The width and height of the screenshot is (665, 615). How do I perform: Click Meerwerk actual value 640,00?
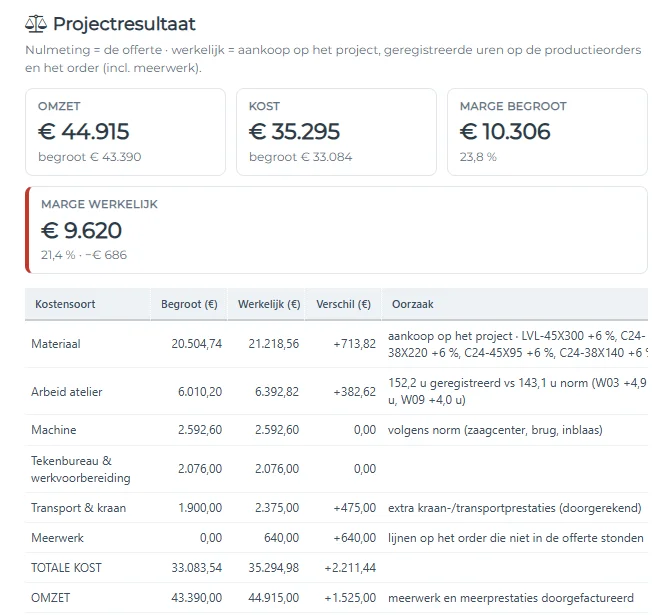(281, 538)
